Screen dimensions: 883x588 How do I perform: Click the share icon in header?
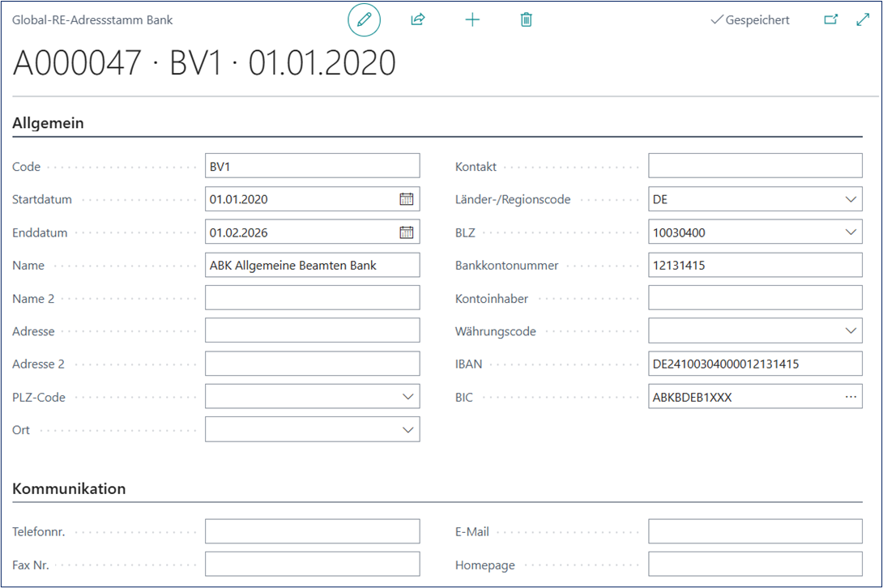tap(418, 20)
